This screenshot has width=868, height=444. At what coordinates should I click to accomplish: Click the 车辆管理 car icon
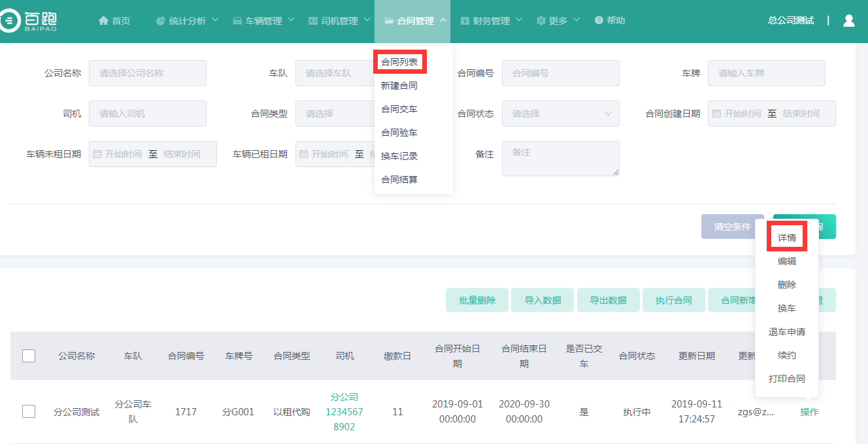(x=237, y=21)
